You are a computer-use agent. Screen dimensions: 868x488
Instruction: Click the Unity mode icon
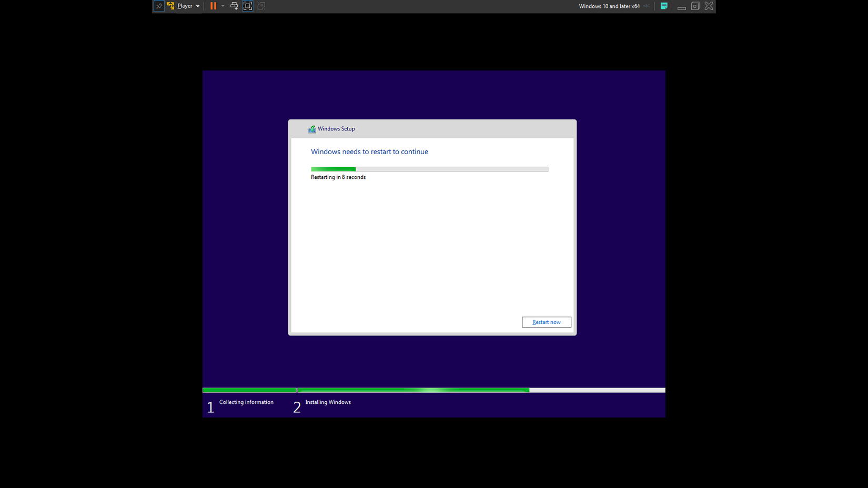(261, 6)
